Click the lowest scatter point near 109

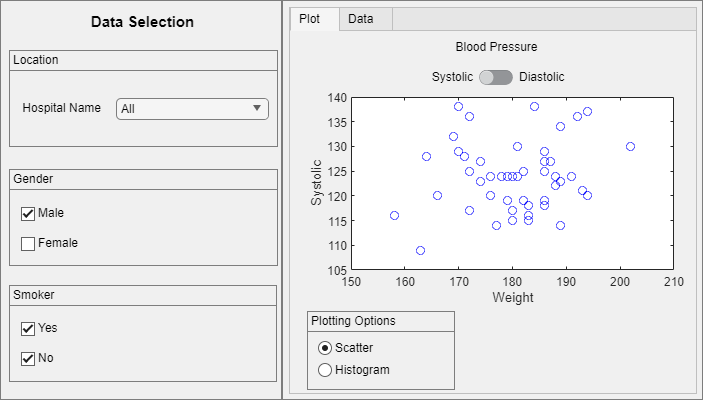pyautogui.click(x=420, y=251)
